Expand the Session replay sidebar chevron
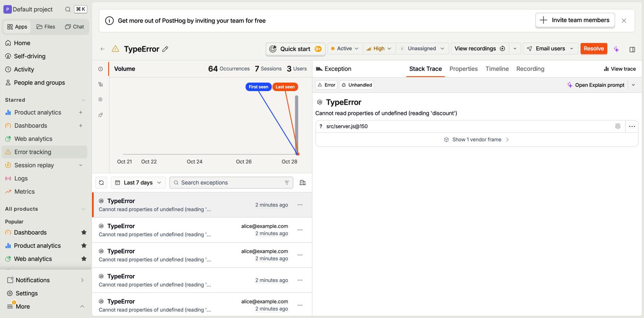 80,165
